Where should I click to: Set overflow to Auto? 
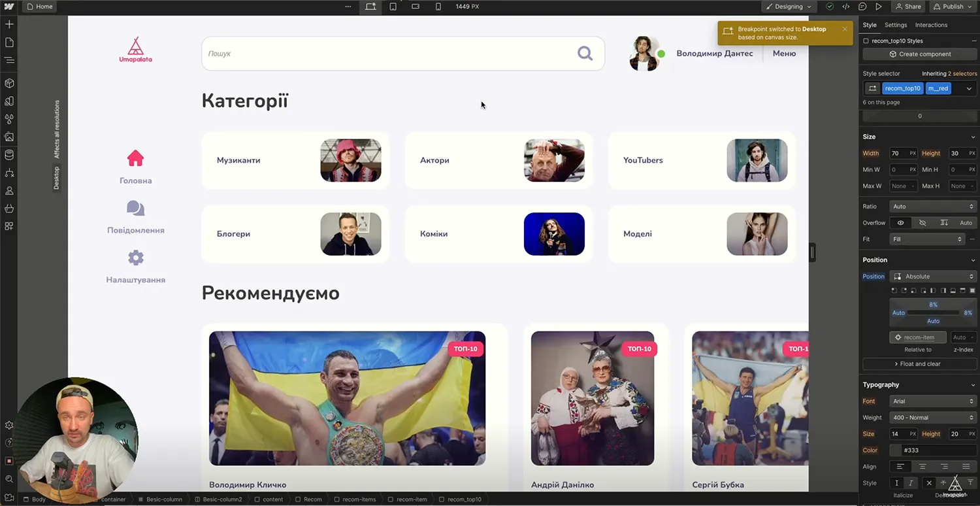[966, 223]
